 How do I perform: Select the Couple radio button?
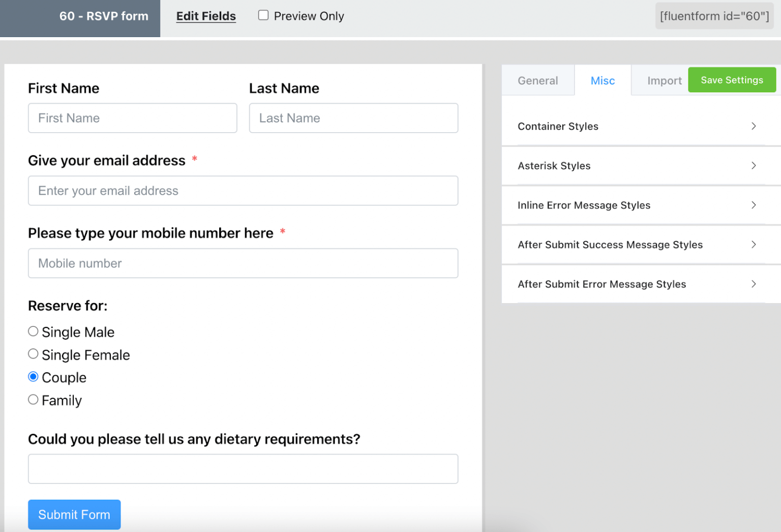pyautogui.click(x=33, y=376)
